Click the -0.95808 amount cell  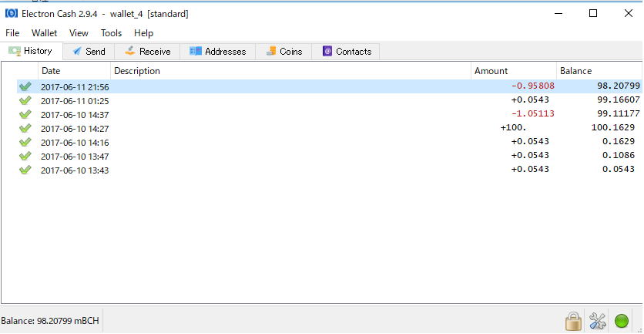pyautogui.click(x=533, y=86)
